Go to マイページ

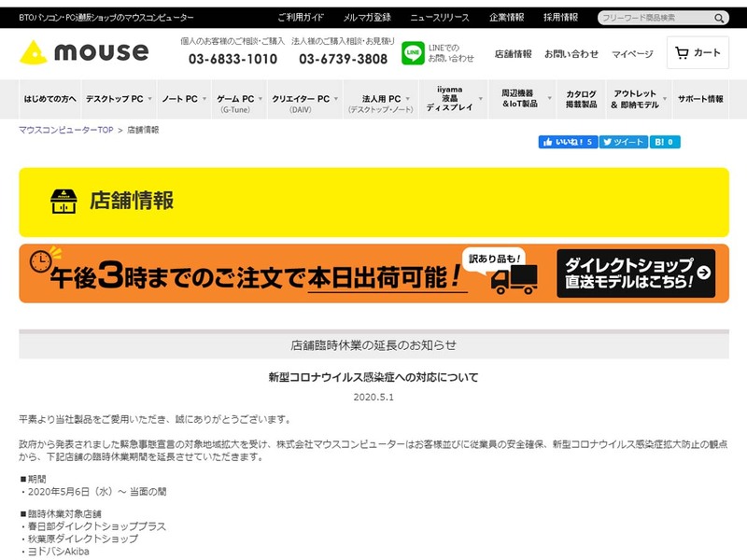[x=632, y=54]
